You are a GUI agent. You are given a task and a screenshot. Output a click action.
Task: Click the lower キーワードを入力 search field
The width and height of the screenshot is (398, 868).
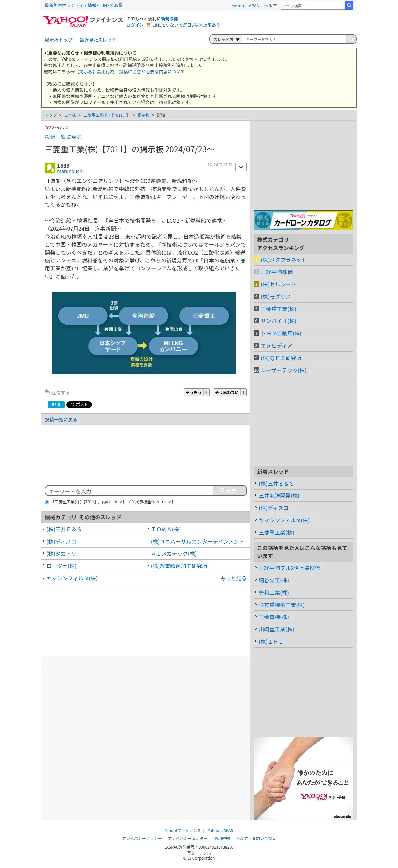coord(130,491)
